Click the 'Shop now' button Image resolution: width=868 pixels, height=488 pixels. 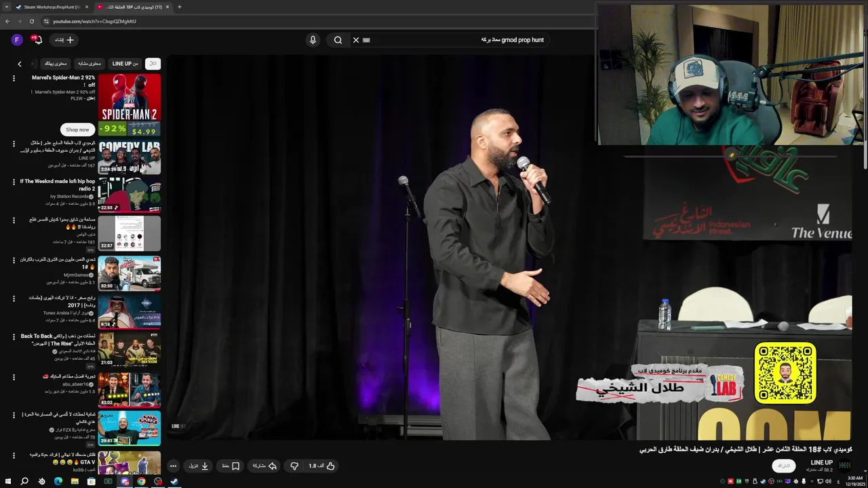click(77, 129)
